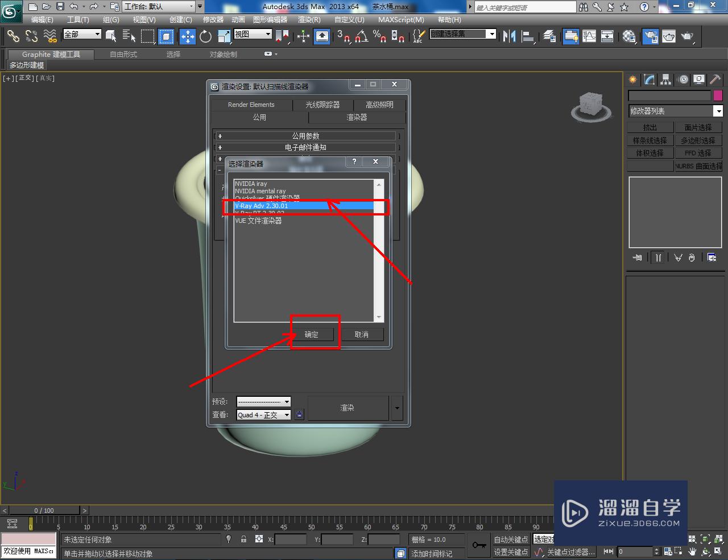Click time slider showing 0 / 100
This screenshot has height=560, width=728.
[x=44, y=511]
